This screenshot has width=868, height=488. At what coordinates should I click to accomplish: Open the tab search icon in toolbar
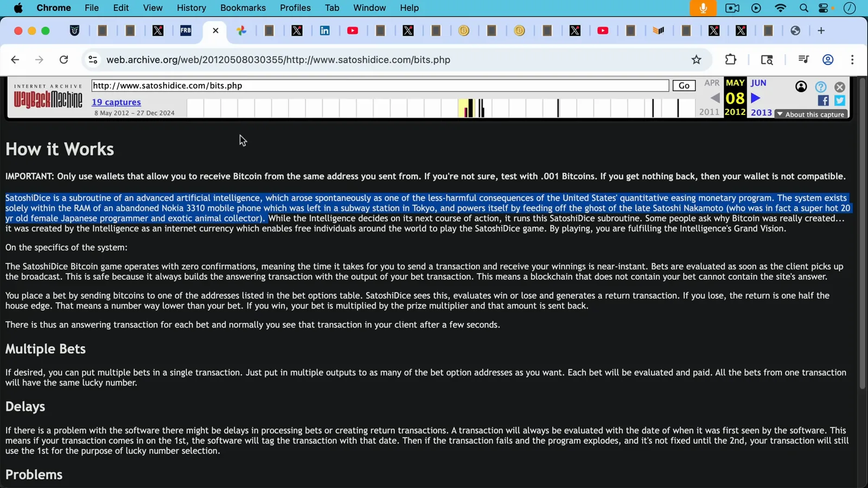click(x=767, y=60)
